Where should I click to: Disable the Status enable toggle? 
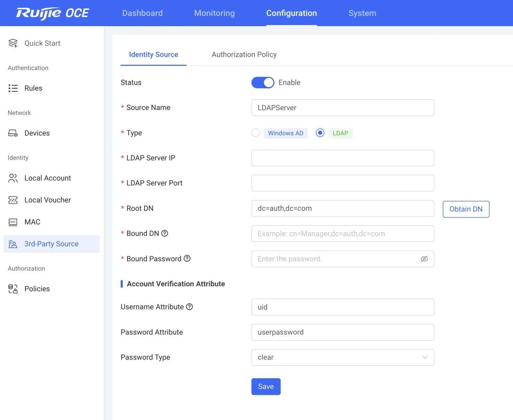coord(263,82)
